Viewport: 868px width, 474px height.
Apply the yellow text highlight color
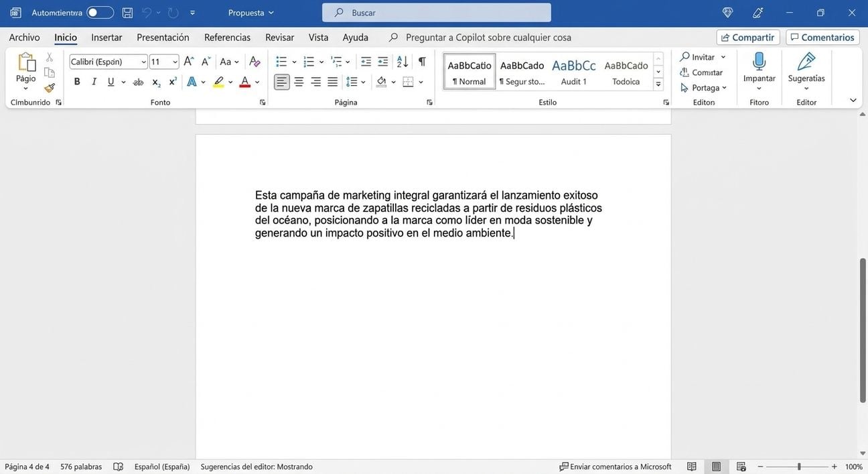point(218,82)
